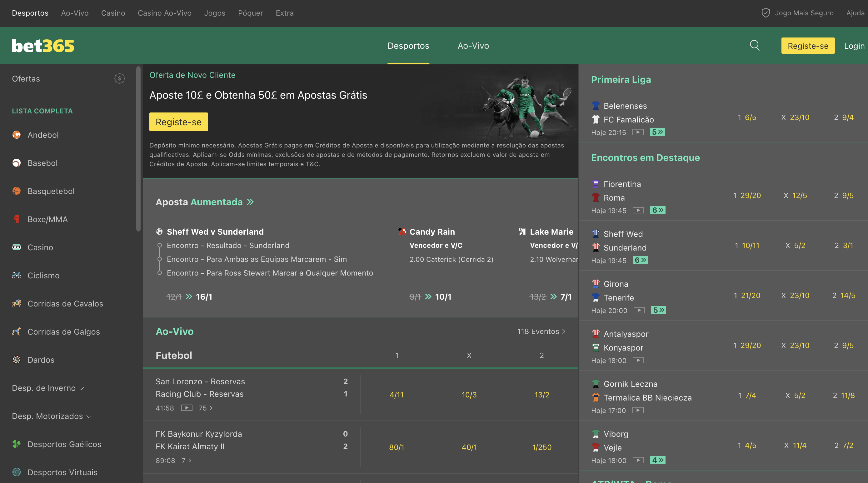The width and height of the screenshot is (868, 483).
Task: Select odds 11/8 for Termalica BB Nieciecza
Action: pyautogui.click(x=848, y=395)
